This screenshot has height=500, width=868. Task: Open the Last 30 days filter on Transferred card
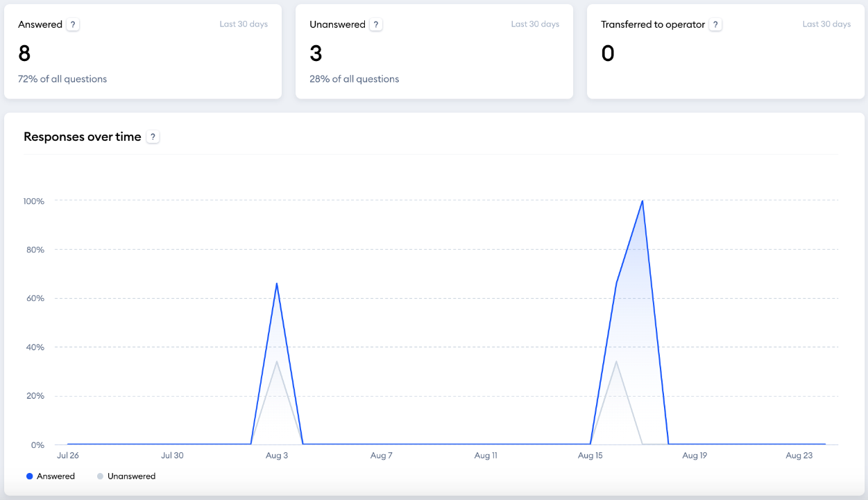(x=826, y=24)
